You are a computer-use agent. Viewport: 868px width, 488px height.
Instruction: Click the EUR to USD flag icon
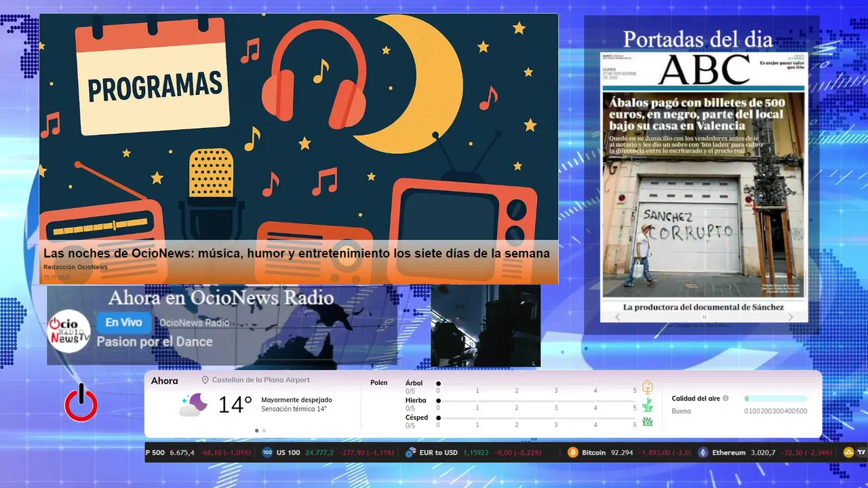[x=411, y=452]
